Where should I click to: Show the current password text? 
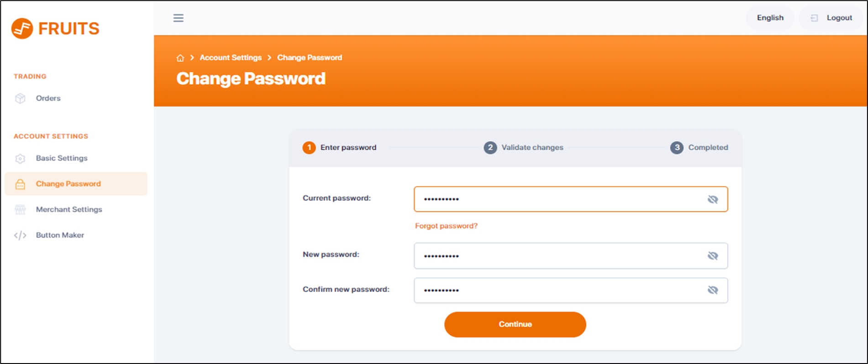[712, 199]
